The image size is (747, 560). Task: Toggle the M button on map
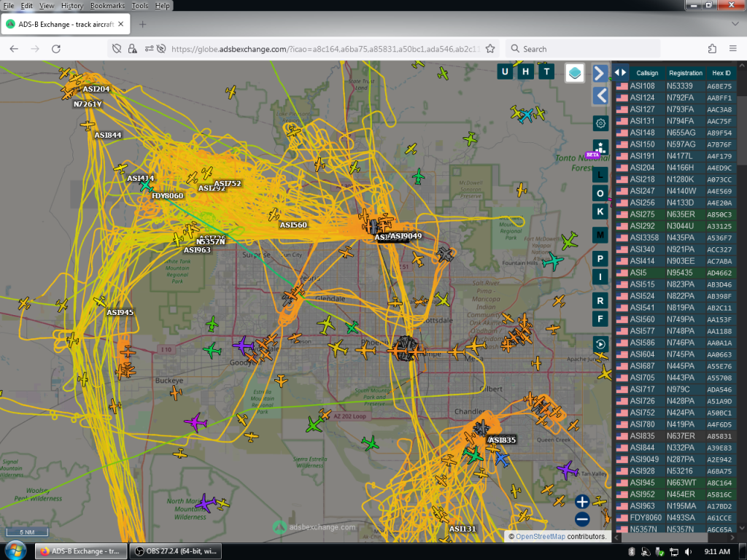pos(600,235)
